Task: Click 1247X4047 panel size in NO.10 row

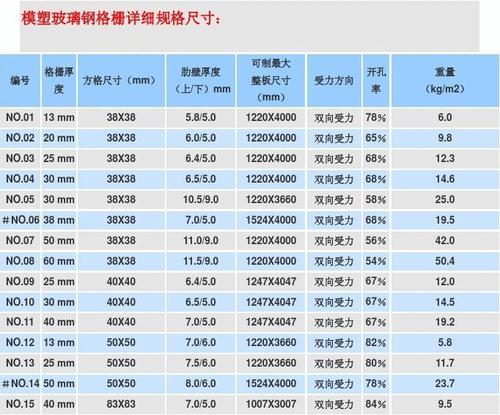Action: (271, 302)
